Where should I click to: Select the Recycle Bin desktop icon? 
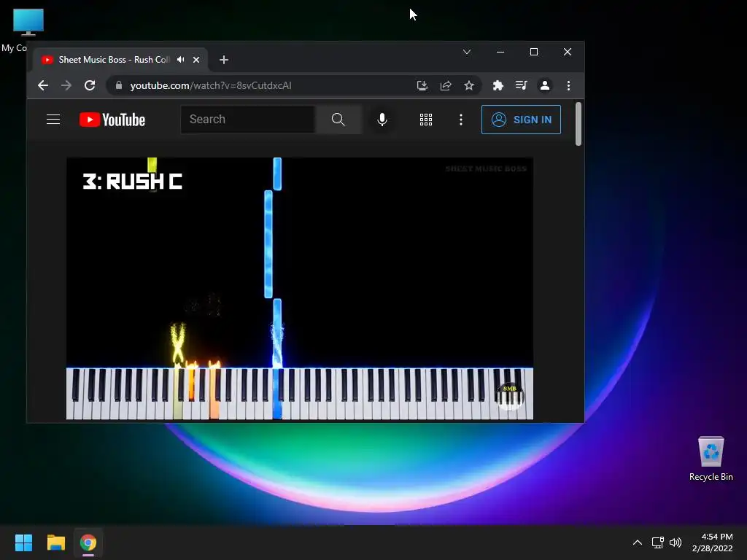click(711, 459)
